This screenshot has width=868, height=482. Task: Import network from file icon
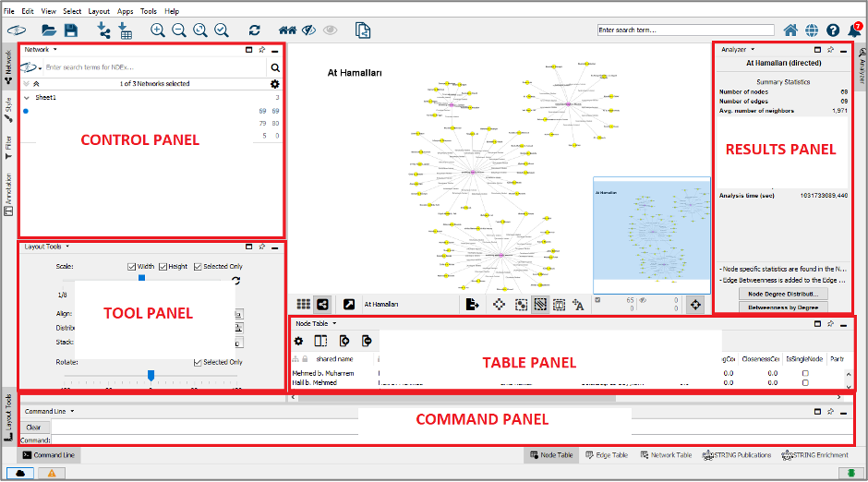tap(103, 30)
